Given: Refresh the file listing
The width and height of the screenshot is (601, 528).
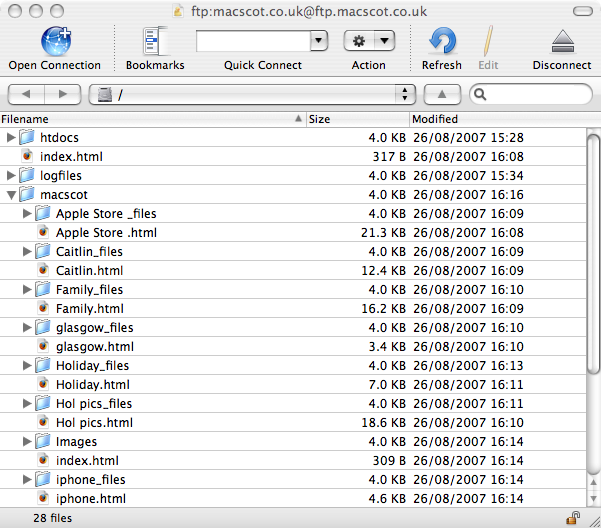Looking at the screenshot, I should (442, 41).
